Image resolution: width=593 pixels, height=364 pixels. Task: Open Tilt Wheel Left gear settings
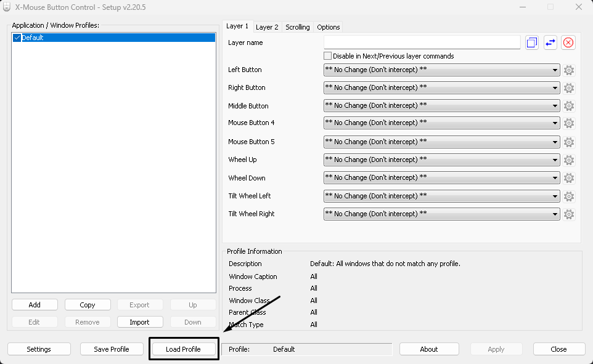tap(569, 196)
